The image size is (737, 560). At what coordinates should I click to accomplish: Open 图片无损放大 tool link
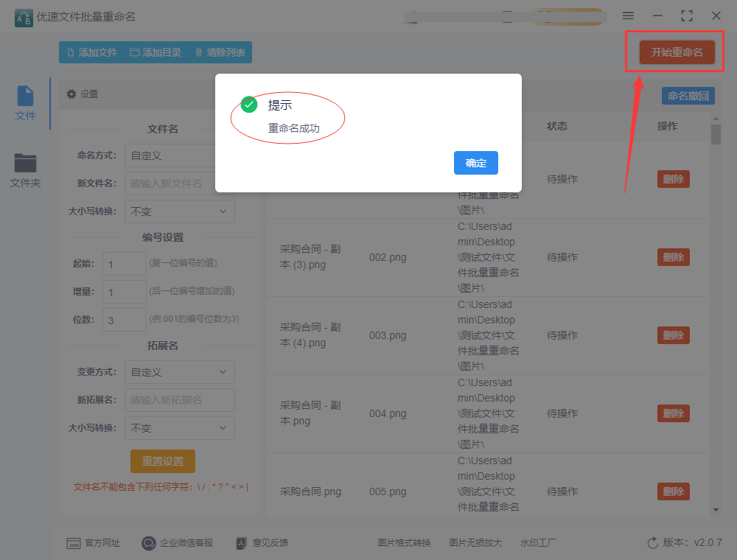475,543
